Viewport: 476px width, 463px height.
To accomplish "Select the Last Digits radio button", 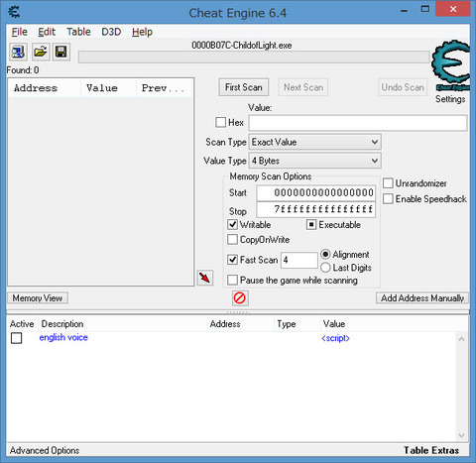I will (325, 268).
